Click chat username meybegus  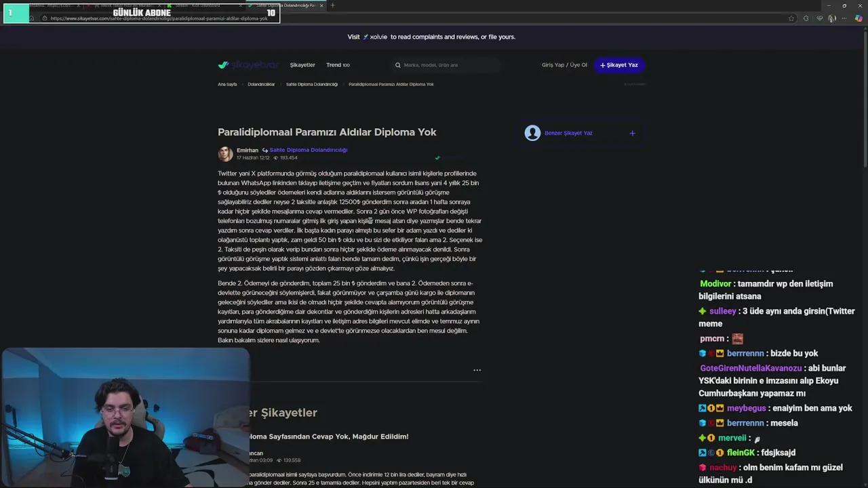click(747, 409)
